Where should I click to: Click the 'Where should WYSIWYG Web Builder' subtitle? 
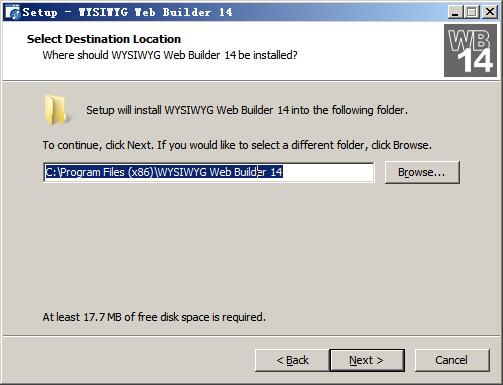[170, 55]
